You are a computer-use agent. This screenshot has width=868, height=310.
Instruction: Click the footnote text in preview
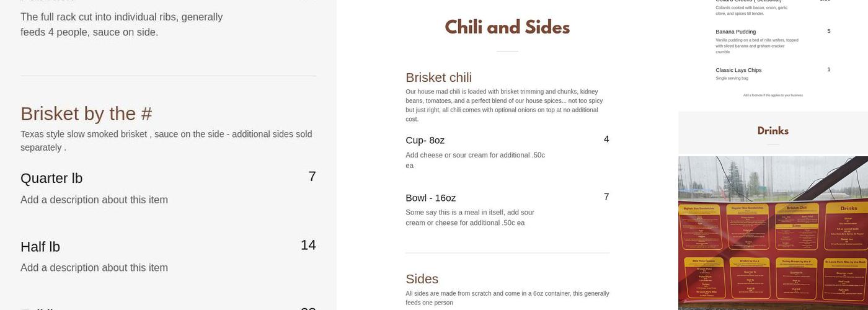773,95
